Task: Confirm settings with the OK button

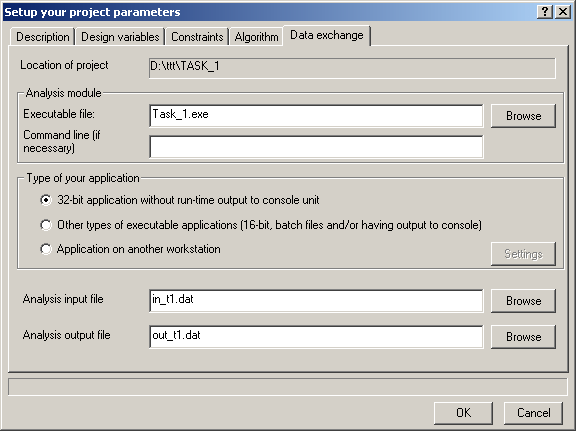Action: (x=463, y=413)
